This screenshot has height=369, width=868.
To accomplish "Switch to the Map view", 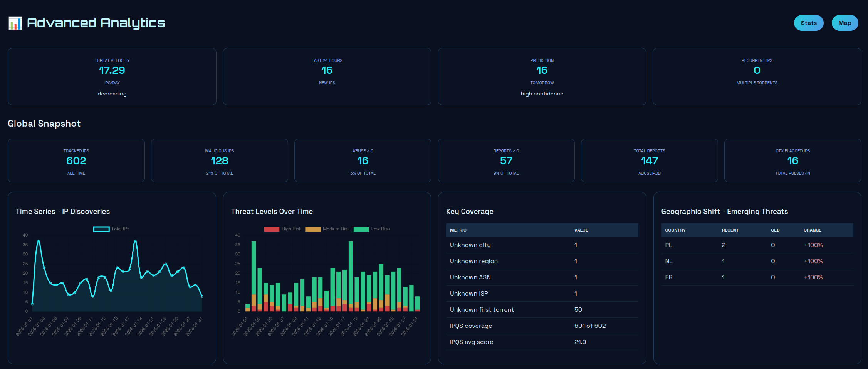I will (x=844, y=23).
